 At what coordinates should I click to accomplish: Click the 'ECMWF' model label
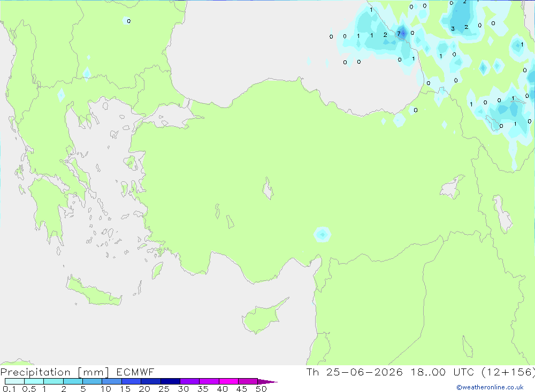coord(135,372)
